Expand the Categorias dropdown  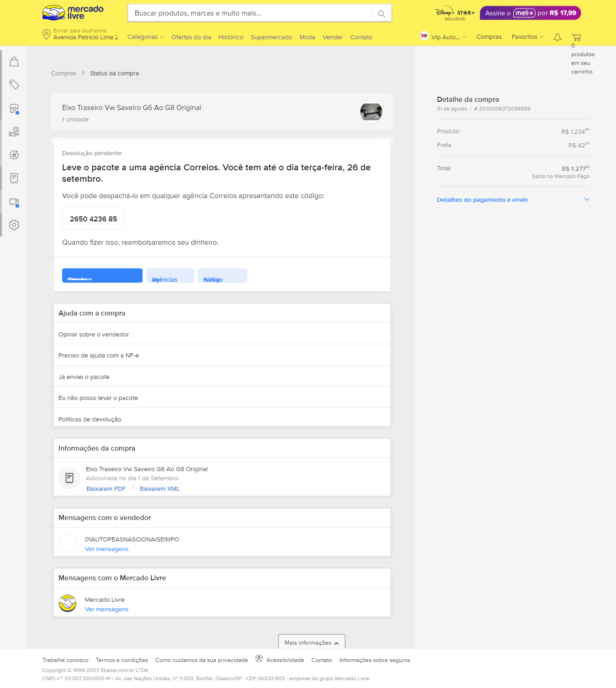coord(145,37)
